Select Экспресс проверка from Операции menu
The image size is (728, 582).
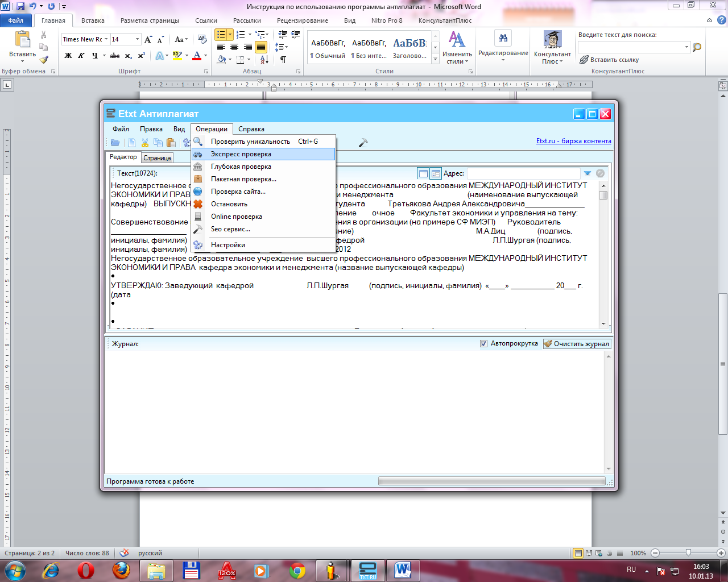[263, 154]
